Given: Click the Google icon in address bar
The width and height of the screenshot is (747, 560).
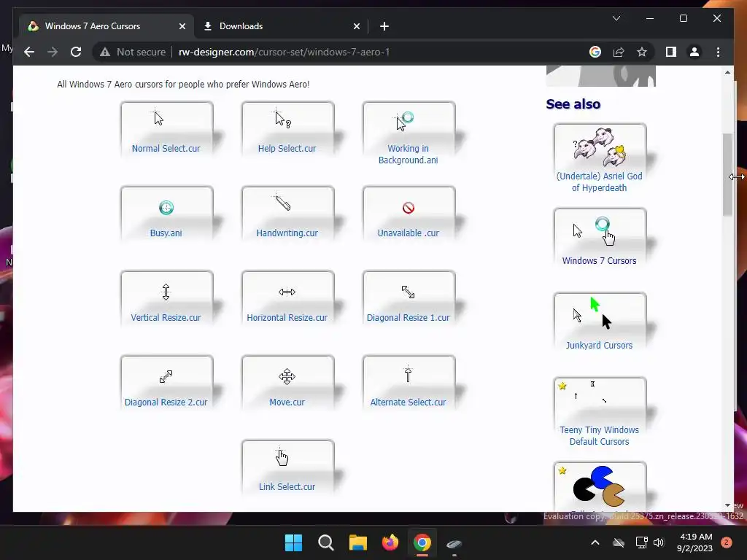Looking at the screenshot, I should pyautogui.click(x=595, y=52).
